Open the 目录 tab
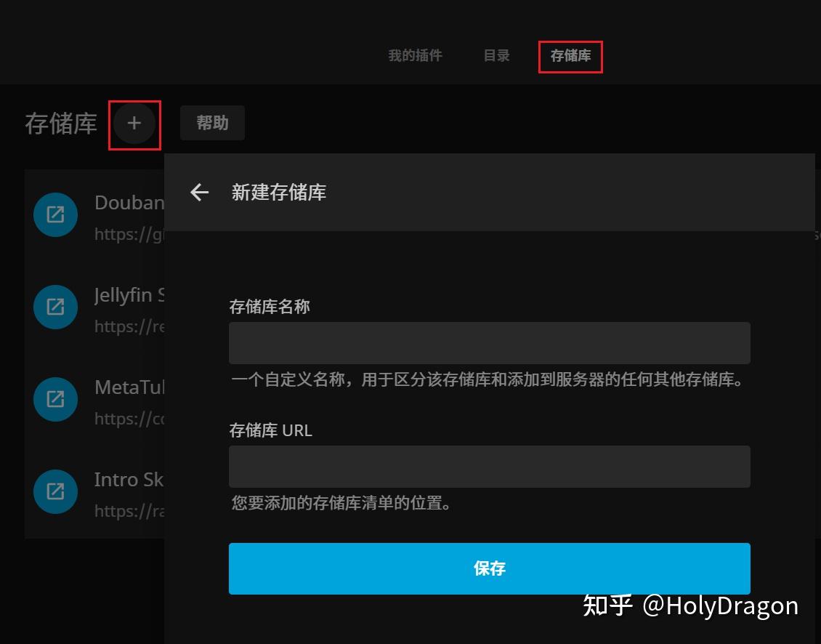The width and height of the screenshot is (821, 644). (x=496, y=55)
